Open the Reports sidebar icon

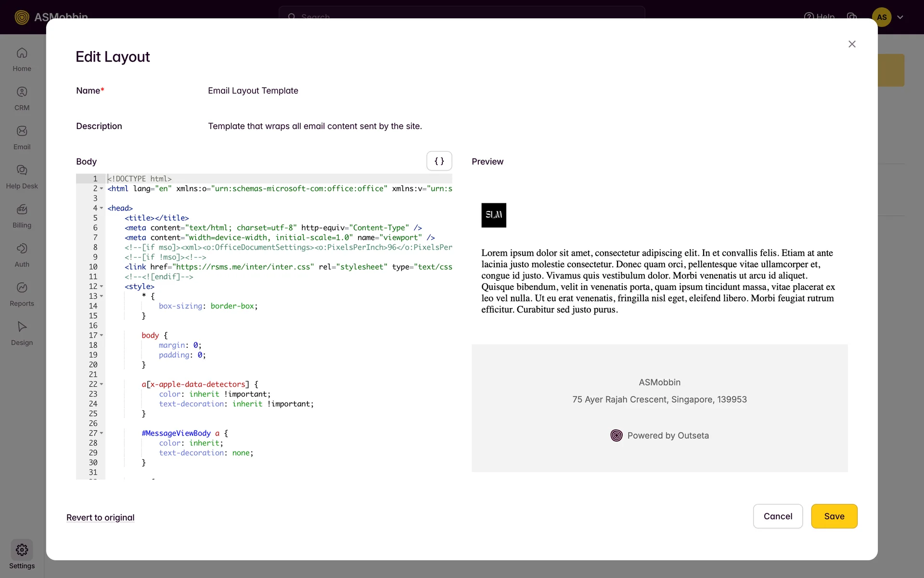pos(22,288)
